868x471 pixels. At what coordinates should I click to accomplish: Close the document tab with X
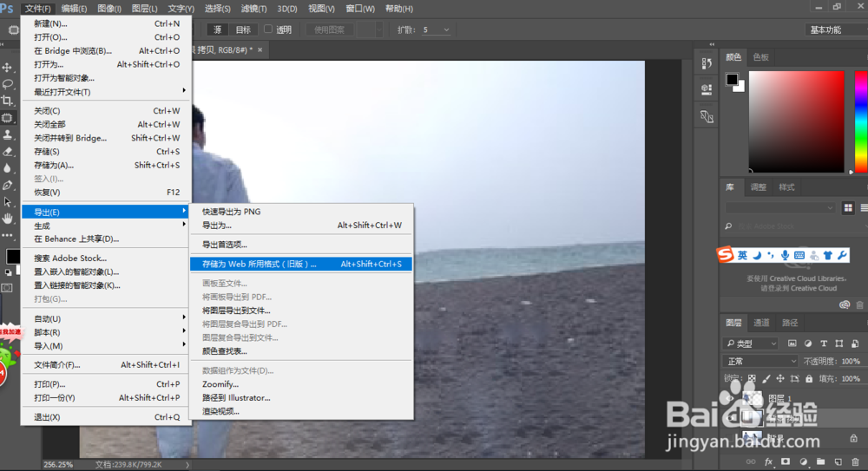pos(260,49)
